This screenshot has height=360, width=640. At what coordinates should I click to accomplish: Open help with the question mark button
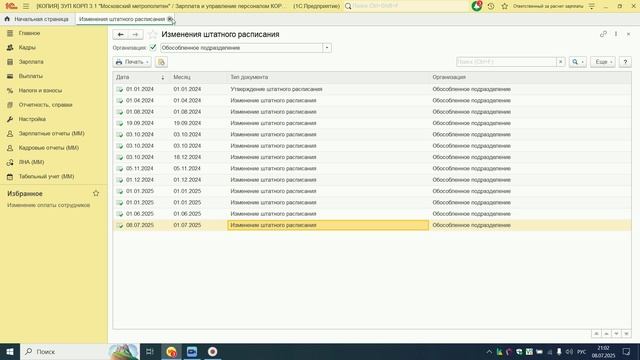(625, 62)
